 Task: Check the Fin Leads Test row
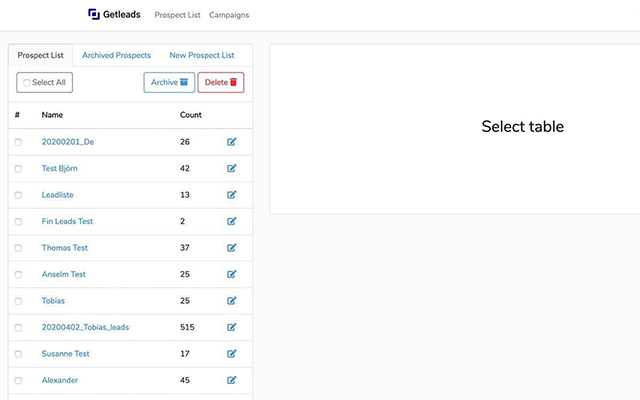(x=18, y=222)
